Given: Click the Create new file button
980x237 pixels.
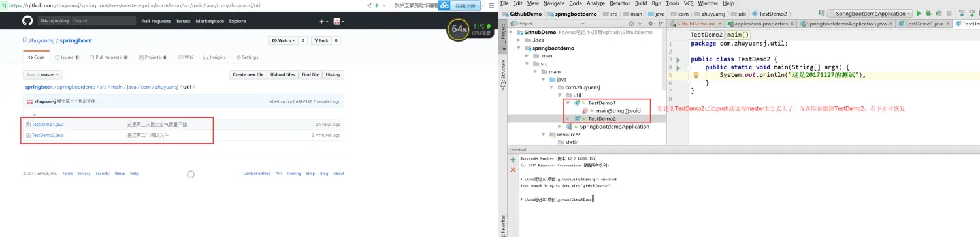Looking at the screenshot, I should pyautogui.click(x=248, y=74).
